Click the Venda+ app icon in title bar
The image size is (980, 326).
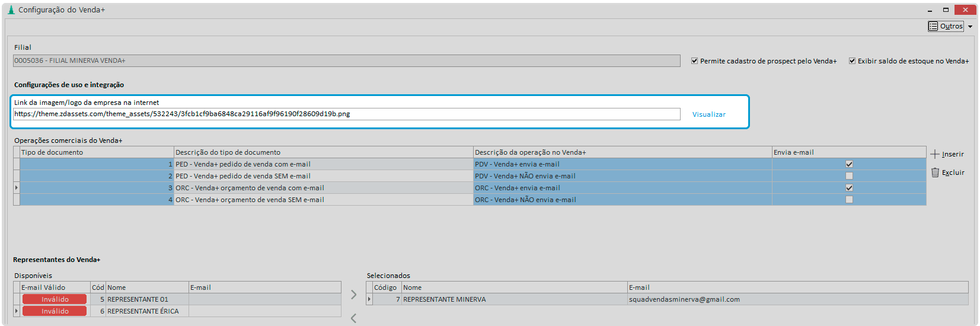pos(11,9)
